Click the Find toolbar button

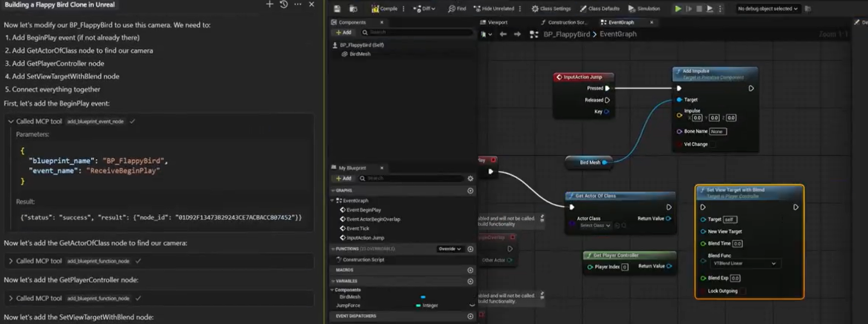pos(457,8)
